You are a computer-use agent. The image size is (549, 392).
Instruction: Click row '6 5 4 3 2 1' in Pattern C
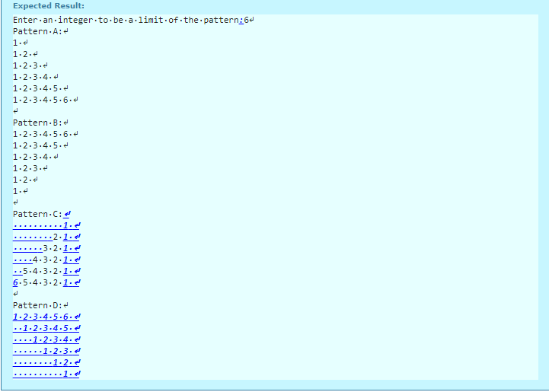click(46, 283)
